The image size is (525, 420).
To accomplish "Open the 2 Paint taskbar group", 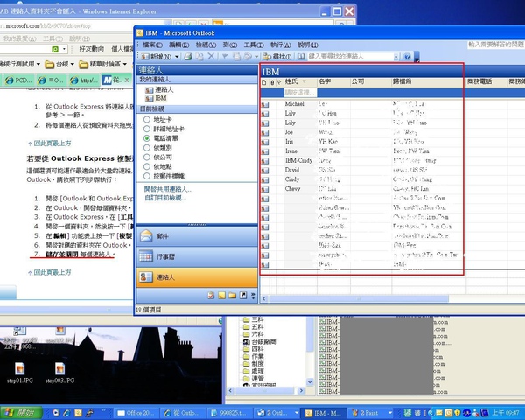I will point(371,413).
